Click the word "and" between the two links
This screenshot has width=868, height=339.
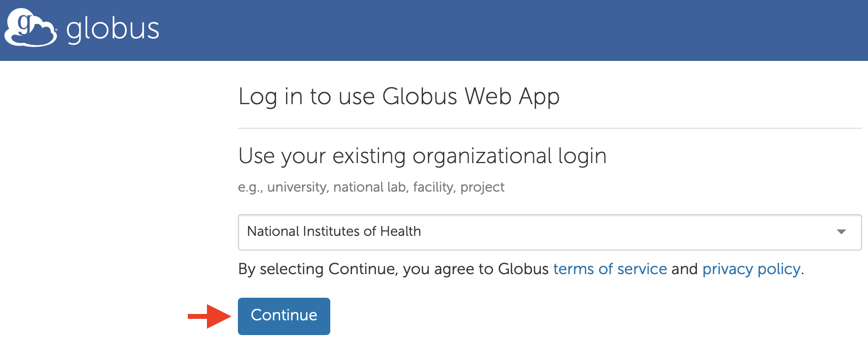684,269
